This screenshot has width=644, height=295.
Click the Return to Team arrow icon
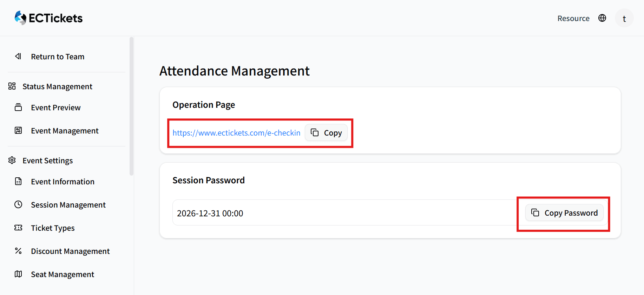[x=18, y=56]
